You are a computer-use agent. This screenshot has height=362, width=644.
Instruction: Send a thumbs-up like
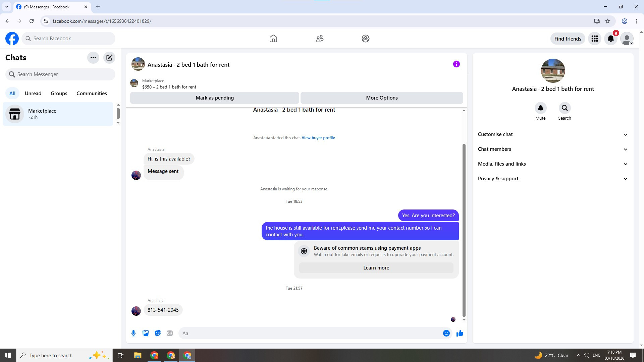[460, 333]
